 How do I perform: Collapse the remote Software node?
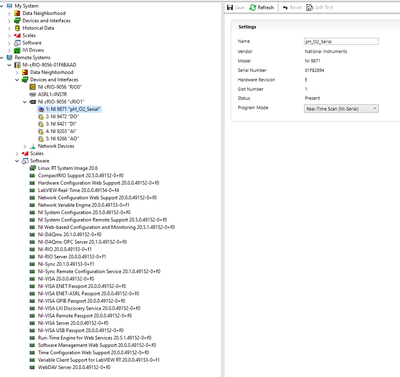pos(17,161)
